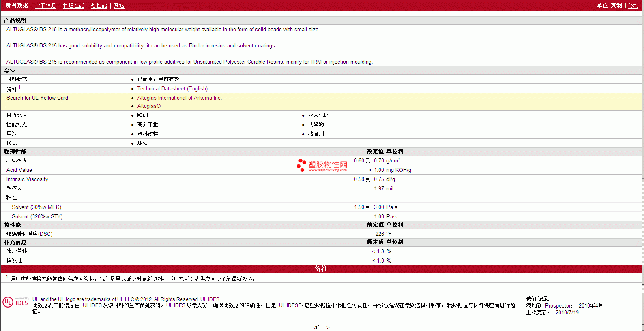The height and width of the screenshot is (331, 644).
Task: Click the 挥发性 property label
Action: pos(14,261)
